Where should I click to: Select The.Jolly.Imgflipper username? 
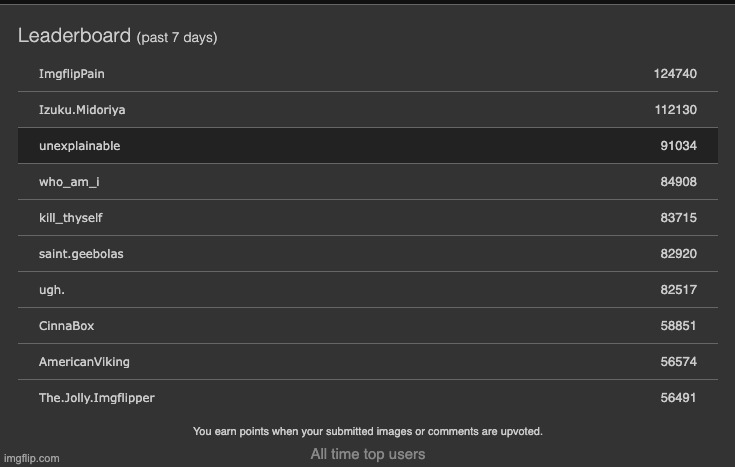pos(97,398)
